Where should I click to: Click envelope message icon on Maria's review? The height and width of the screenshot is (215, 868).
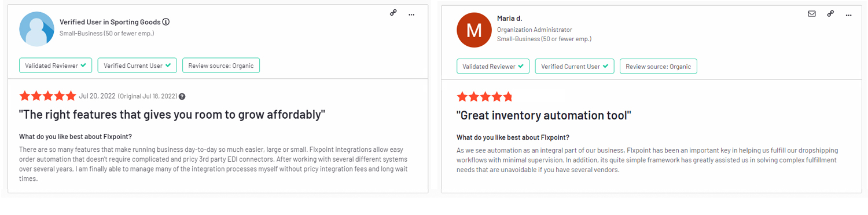812,14
